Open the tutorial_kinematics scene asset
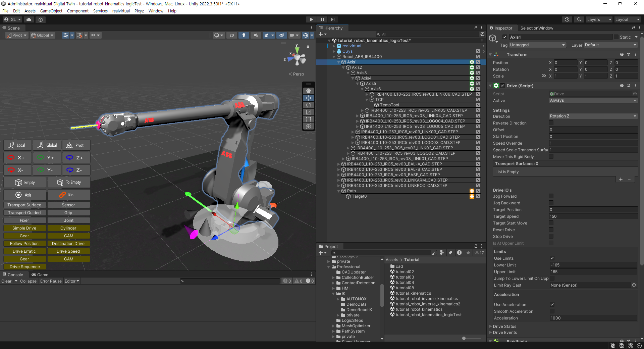This screenshot has height=349, width=644. [x=413, y=293]
